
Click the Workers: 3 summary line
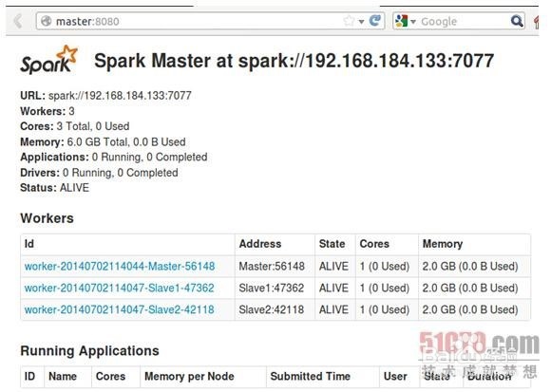(x=47, y=111)
